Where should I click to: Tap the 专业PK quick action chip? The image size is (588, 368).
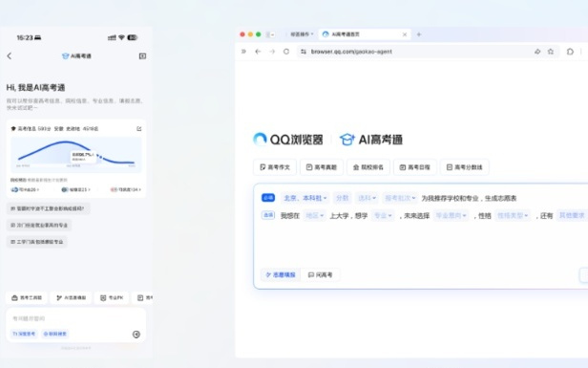pyautogui.click(x=112, y=298)
